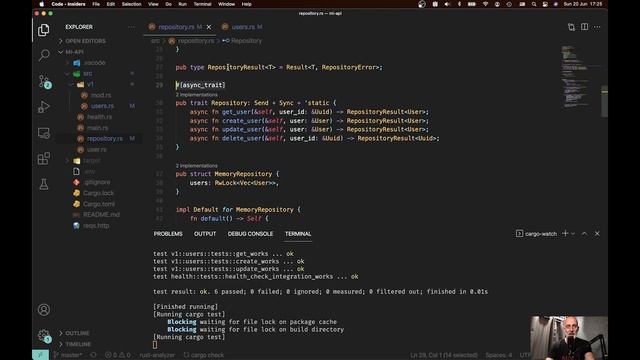Select repository.rs in the explorer tree
The image size is (640, 360).
(104, 139)
